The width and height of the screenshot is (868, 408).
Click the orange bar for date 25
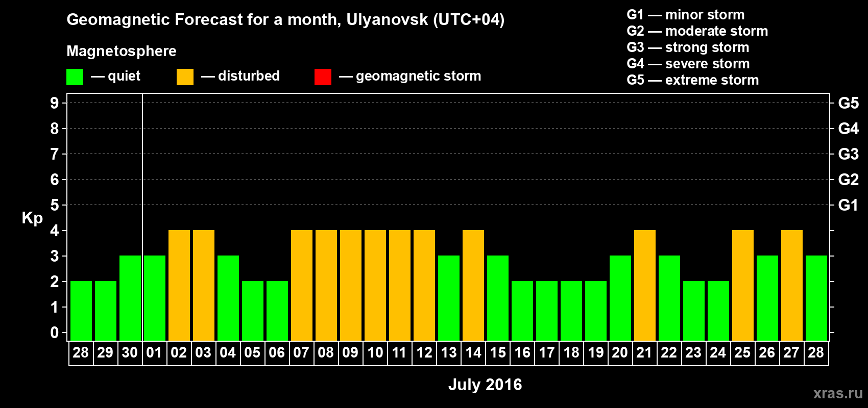coord(743,285)
